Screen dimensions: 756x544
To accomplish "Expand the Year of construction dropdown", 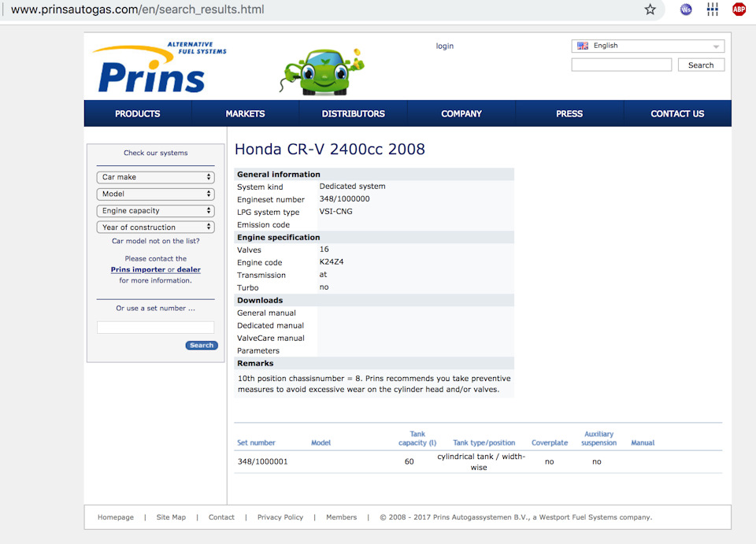I will point(155,228).
